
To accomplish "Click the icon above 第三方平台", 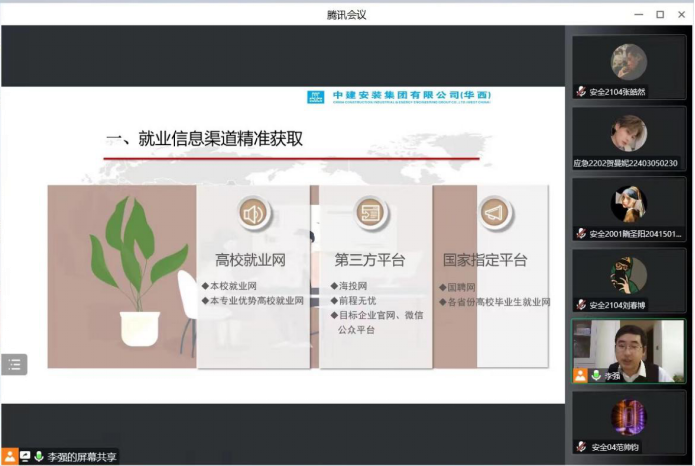I will tap(370, 213).
